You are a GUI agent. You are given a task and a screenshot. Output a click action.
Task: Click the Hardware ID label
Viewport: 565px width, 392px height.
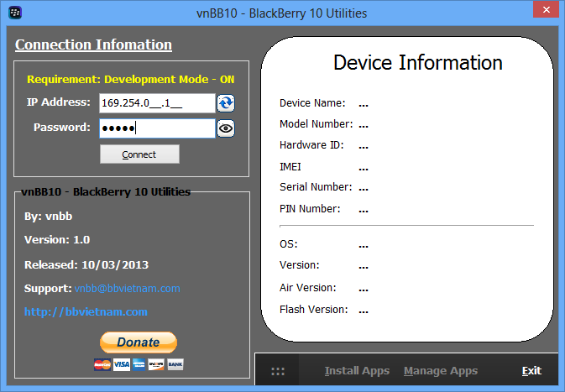(311, 145)
